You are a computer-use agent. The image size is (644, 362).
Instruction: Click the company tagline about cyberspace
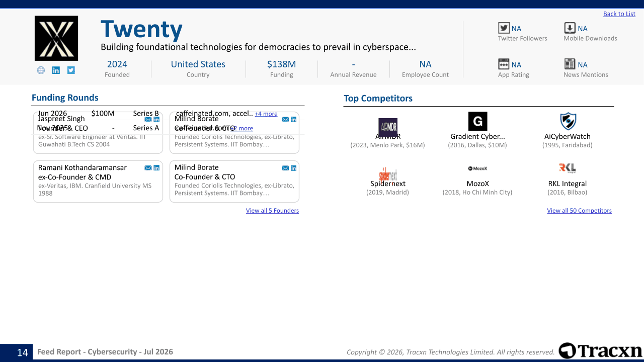(258, 47)
